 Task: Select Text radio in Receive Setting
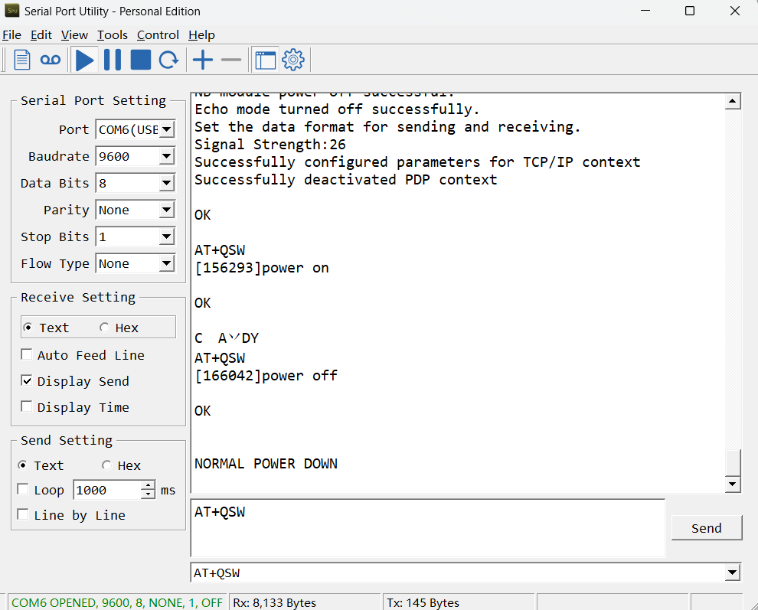pyautogui.click(x=28, y=328)
